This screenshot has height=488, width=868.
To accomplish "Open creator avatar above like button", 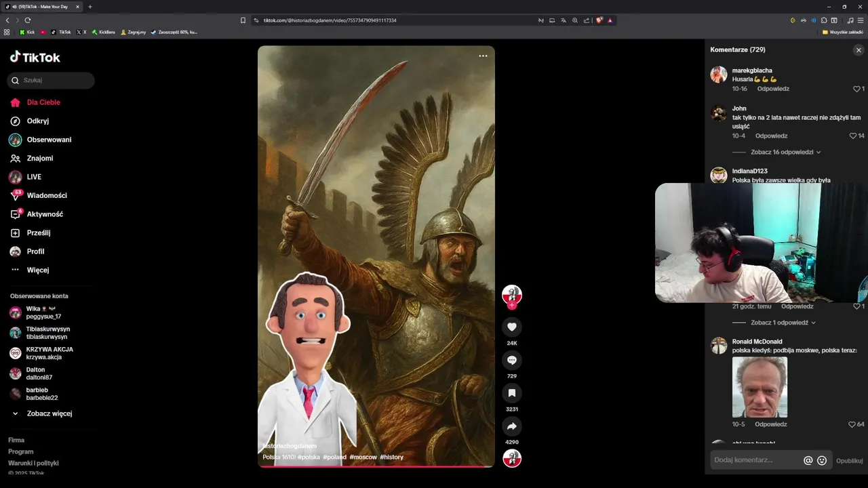I will (512, 295).
